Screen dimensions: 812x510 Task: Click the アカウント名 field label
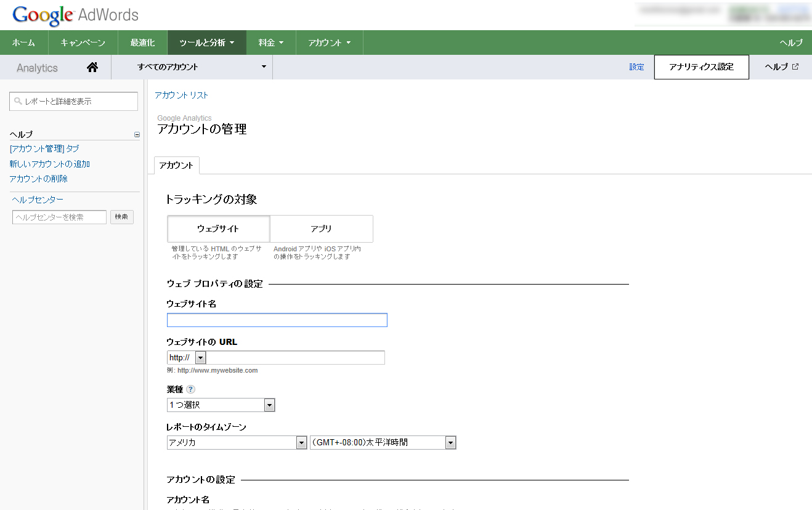click(x=188, y=500)
